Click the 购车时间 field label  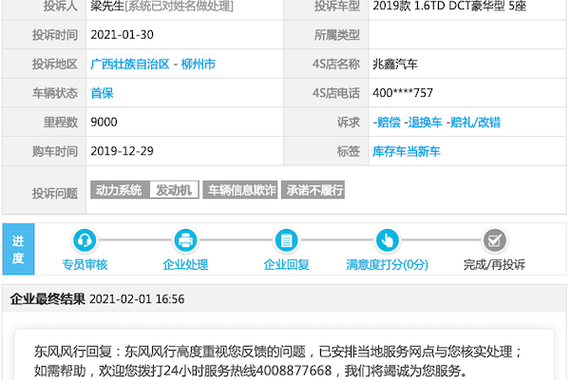point(55,151)
